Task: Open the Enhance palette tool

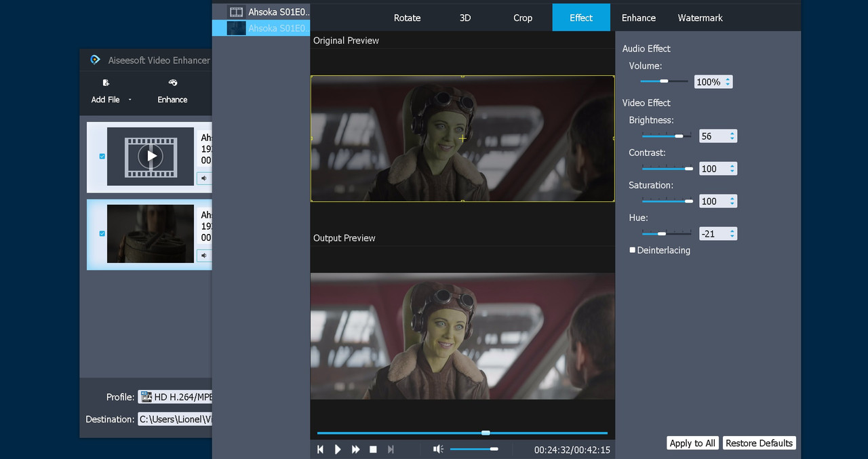Action: [x=172, y=83]
